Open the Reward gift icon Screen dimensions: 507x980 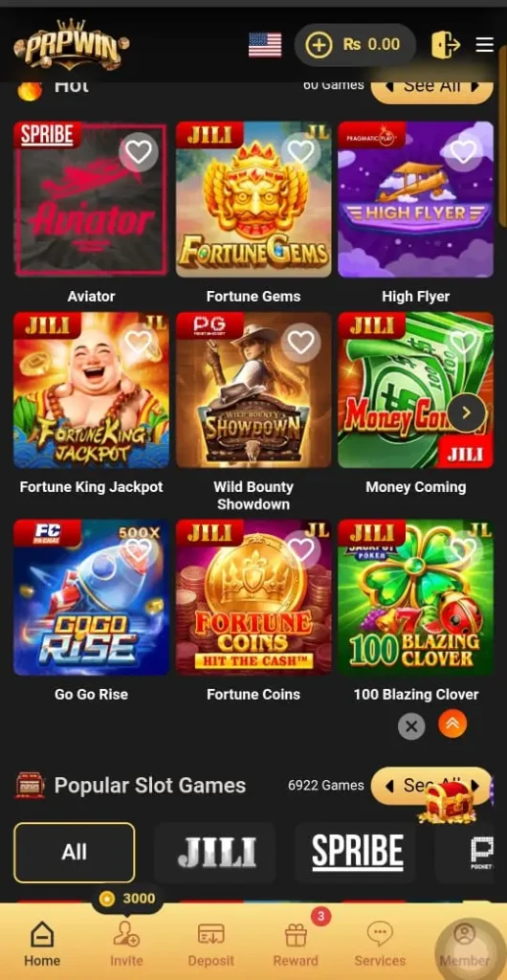click(x=296, y=935)
